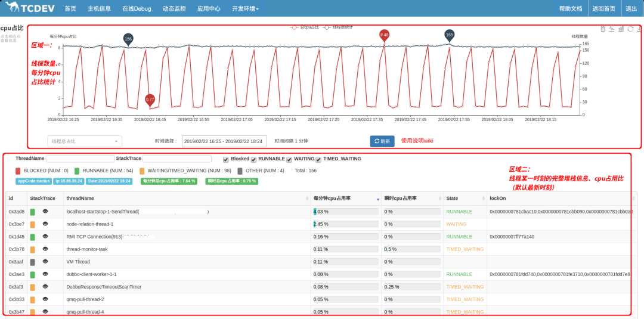Open 在线Debug in navbar
Screen dimensions: 644x319
click(137, 8)
